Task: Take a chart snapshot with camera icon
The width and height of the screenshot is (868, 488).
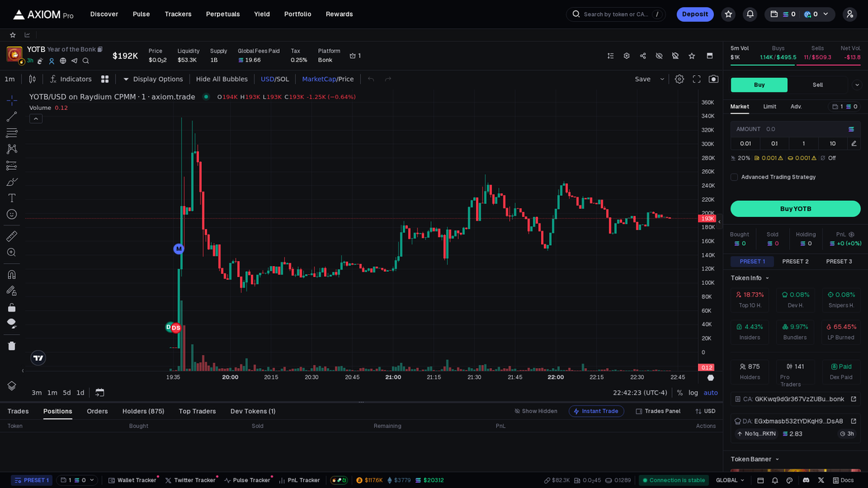Action: point(714,79)
